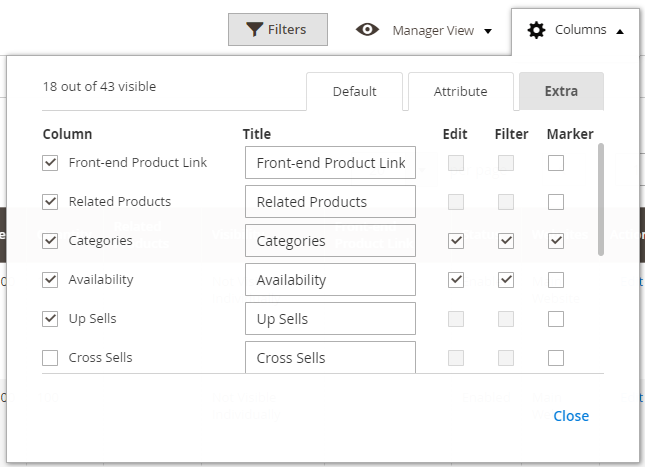Image resolution: width=645 pixels, height=467 pixels.
Task: Click the eye icon for Manager View
Action: pos(368,30)
